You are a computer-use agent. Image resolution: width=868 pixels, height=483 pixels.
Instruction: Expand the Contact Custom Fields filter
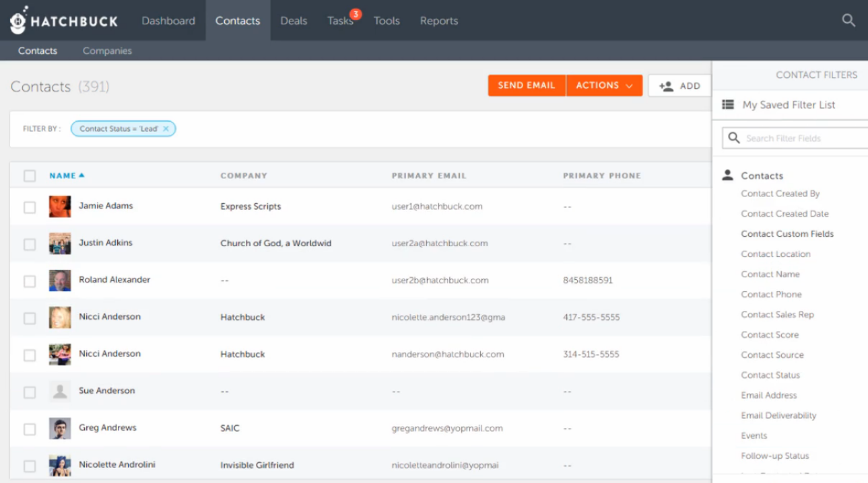click(787, 234)
